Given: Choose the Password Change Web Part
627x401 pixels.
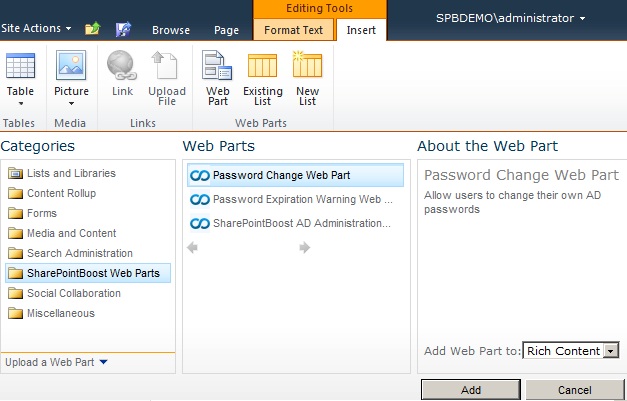Looking at the screenshot, I should 296,175.
